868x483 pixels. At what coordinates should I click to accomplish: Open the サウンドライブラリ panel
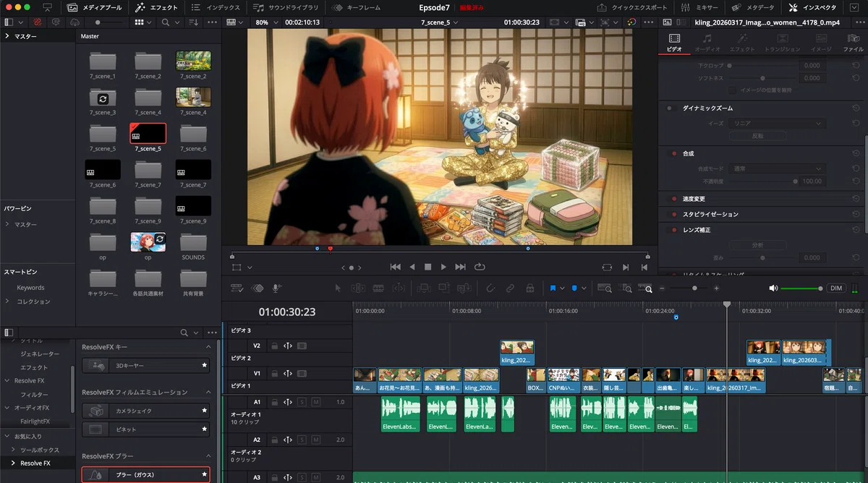tap(287, 7)
